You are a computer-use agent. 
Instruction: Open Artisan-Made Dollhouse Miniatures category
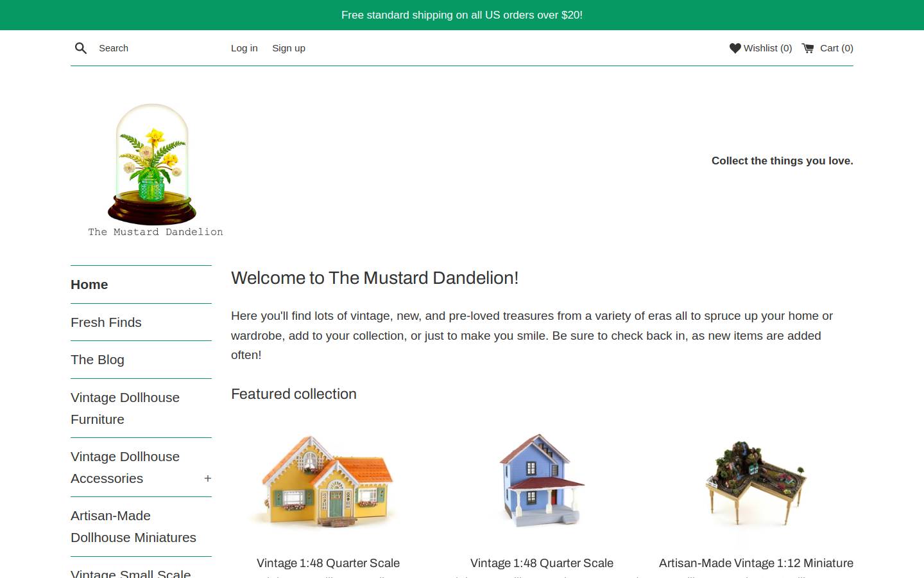(x=133, y=527)
